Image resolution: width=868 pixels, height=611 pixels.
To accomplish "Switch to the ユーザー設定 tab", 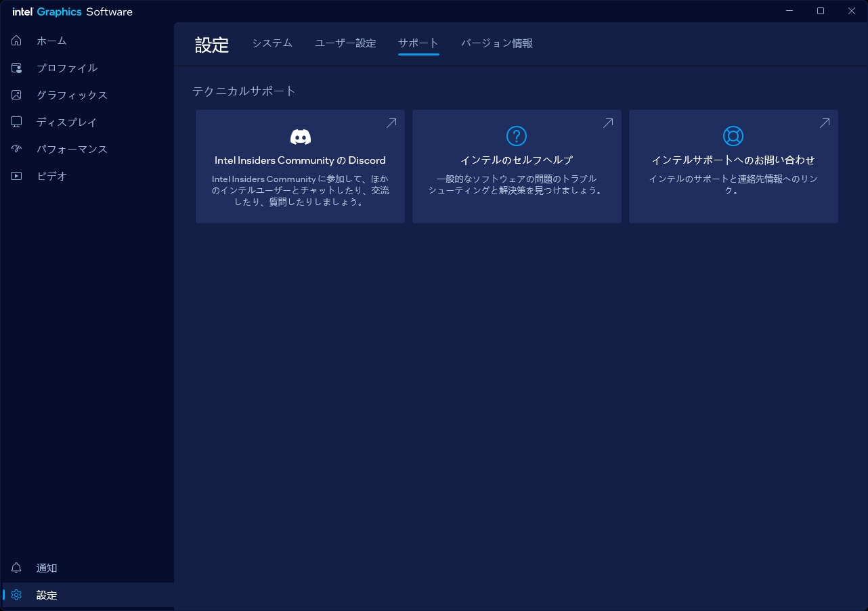I will pos(345,43).
